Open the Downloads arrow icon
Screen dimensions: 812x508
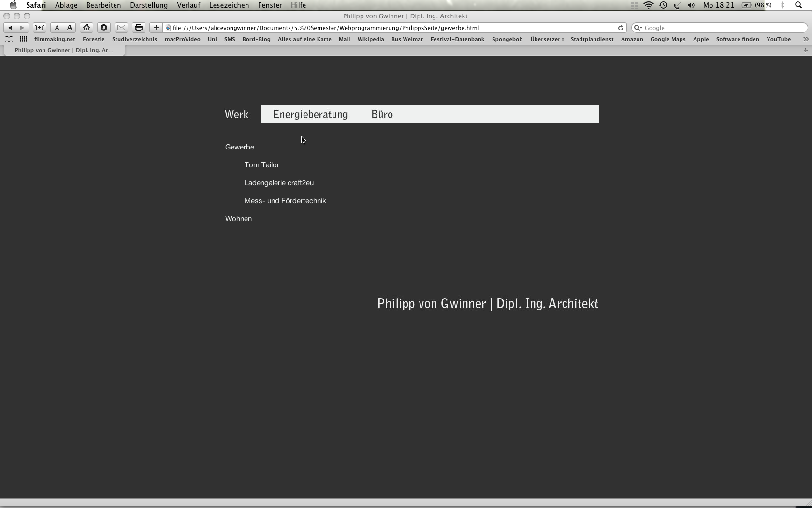coord(104,28)
